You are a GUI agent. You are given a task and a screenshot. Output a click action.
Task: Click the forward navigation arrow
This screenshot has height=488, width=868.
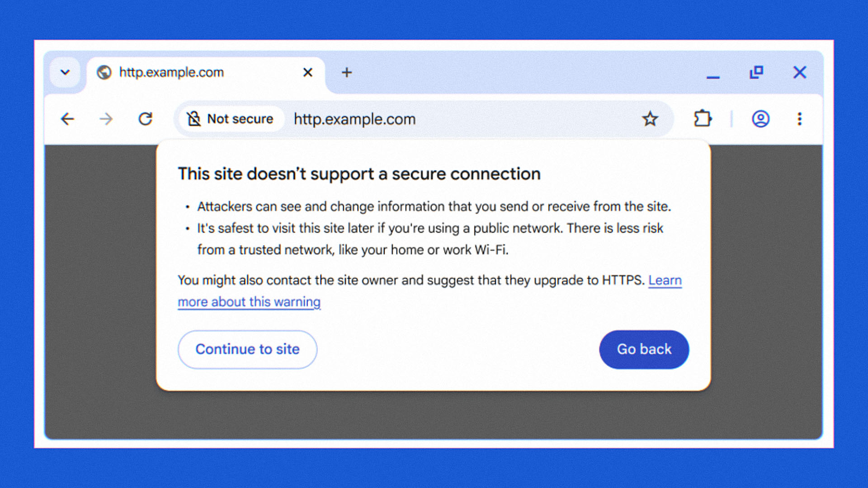click(x=106, y=119)
